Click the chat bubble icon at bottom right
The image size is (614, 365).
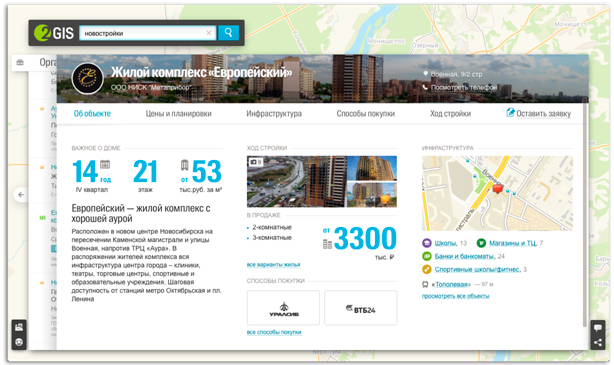click(x=598, y=328)
